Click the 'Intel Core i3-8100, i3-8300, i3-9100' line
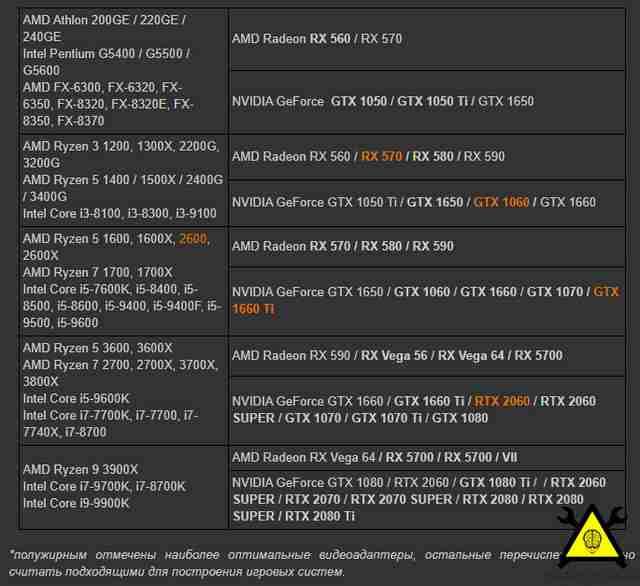This screenshot has width=640, height=586. click(x=120, y=213)
